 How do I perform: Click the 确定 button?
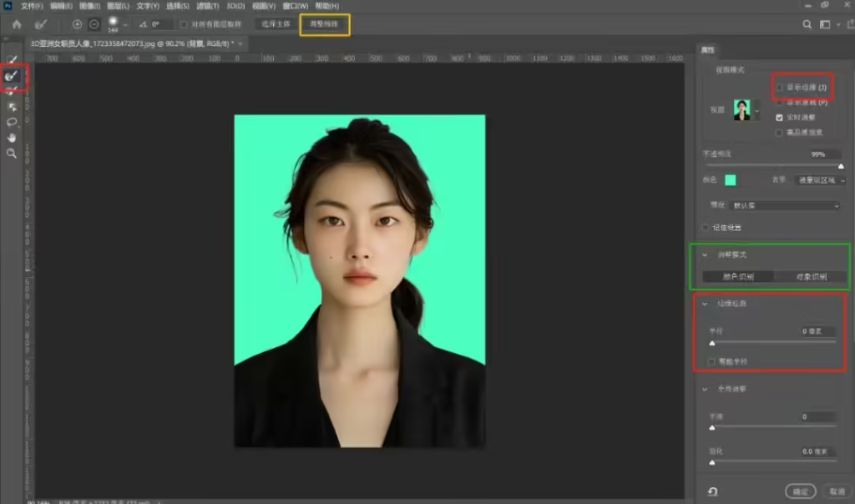click(x=800, y=491)
